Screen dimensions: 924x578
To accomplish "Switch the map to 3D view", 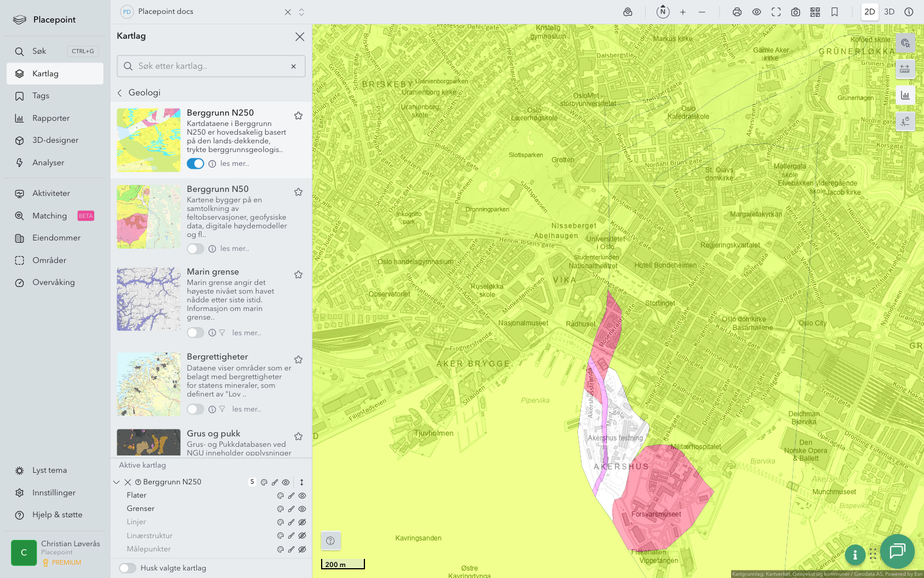I will [x=889, y=12].
